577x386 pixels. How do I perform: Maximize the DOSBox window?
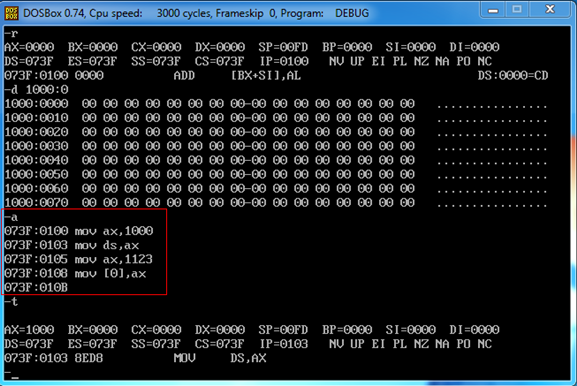[x=517, y=10]
